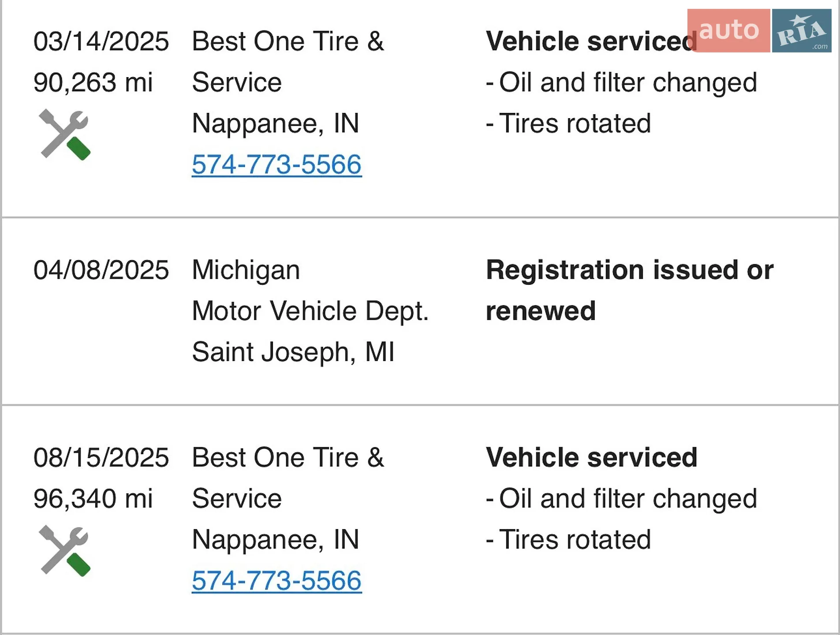840x635 pixels.
Task: Select the 03/14/2025 date text
Action: [101, 41]
